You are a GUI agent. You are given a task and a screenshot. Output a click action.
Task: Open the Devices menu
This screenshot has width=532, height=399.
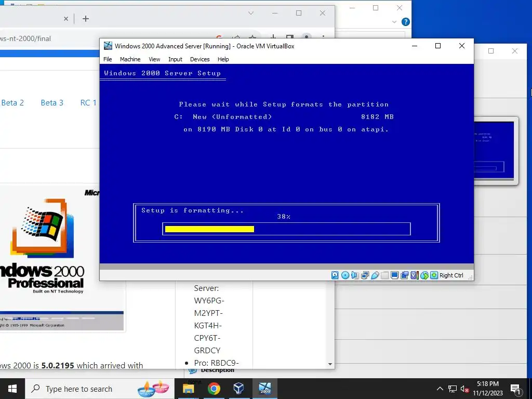click(x=200, y=59)
